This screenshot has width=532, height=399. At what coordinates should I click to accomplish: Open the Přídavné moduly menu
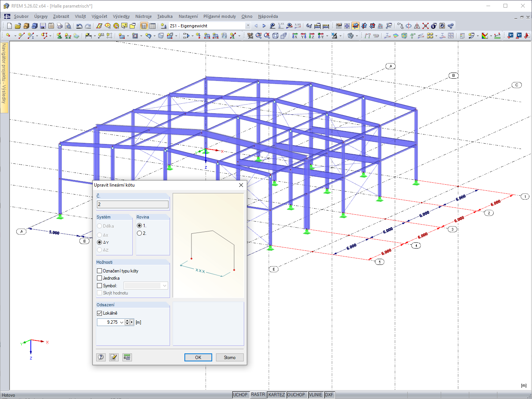click(219, 16)
